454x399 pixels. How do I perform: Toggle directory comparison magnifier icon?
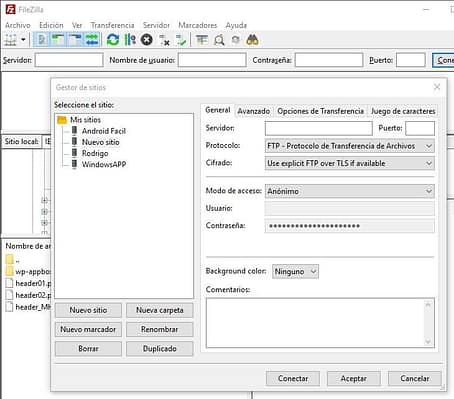tap(219, 40)
